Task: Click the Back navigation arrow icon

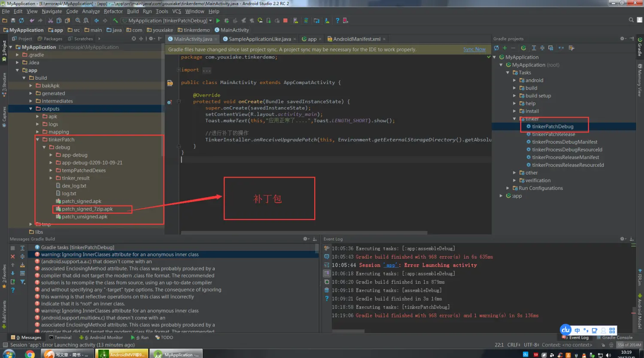Action: pyautogui.click(x=97, y=21)
